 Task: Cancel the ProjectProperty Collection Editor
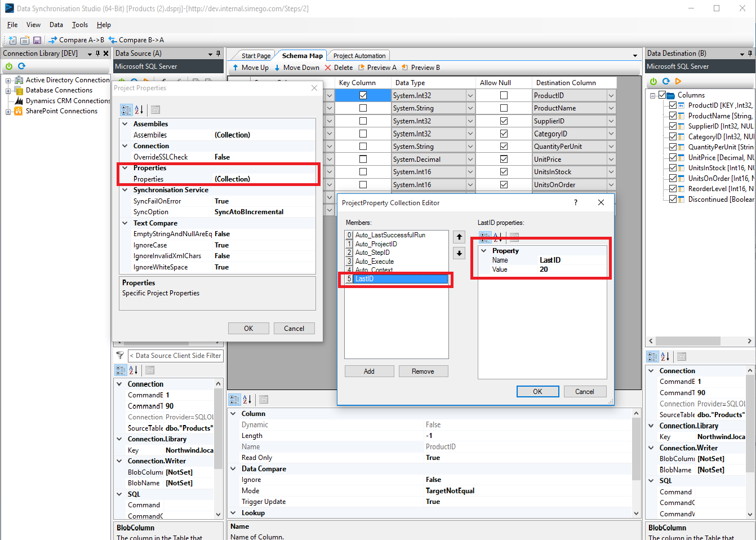[x=585, y=392]
